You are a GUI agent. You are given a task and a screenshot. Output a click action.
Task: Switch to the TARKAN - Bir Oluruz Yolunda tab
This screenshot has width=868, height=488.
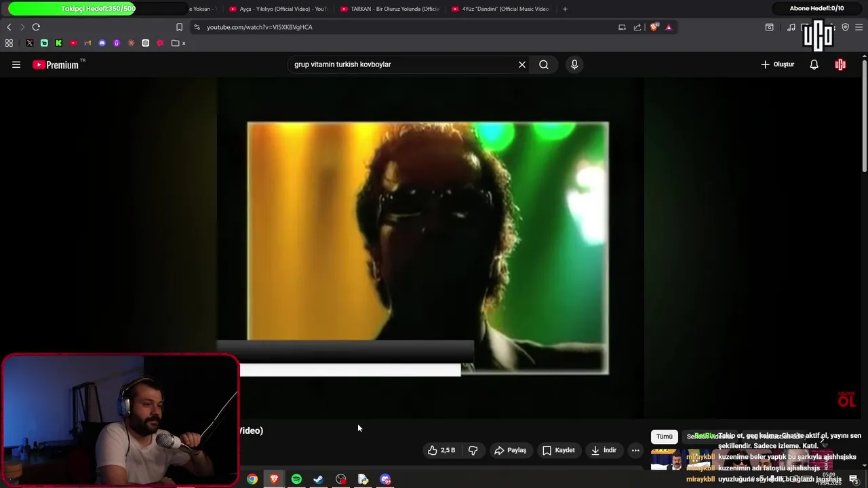390,9
